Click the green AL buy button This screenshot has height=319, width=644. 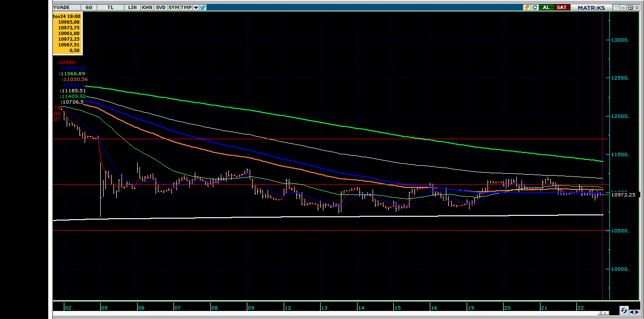pos(546,7)
